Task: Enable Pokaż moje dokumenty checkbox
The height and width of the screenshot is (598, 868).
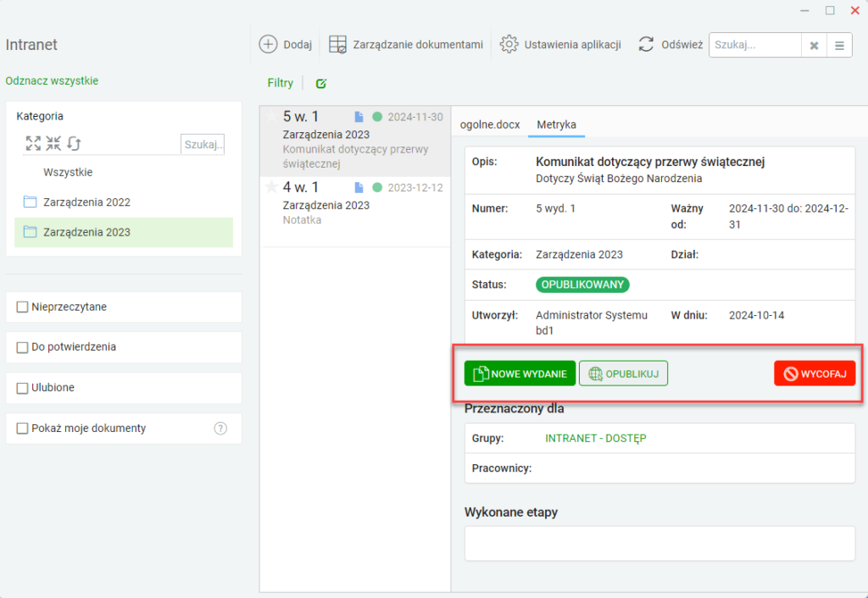Action: (x=22, y=429)
